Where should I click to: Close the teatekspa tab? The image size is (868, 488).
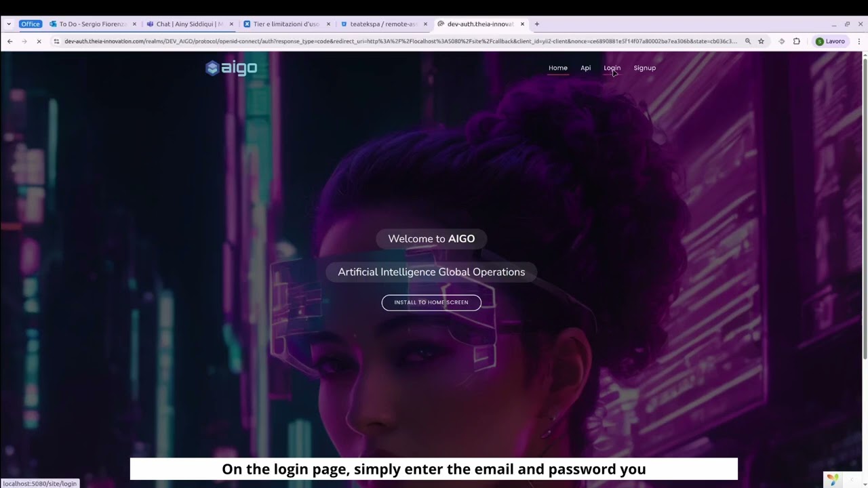[425, 24]
